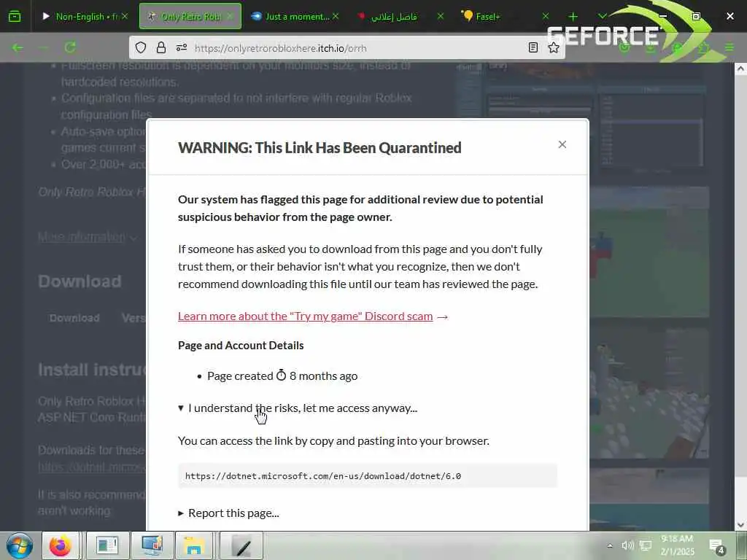Open the notification center with 4 alerts
Viewport: 747px width, 560px height.
point(717,546)
